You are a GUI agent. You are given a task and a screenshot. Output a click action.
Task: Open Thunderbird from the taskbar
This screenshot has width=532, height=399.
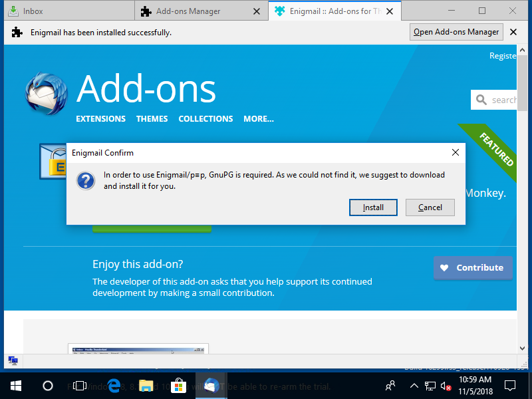(x=211, y=385)
